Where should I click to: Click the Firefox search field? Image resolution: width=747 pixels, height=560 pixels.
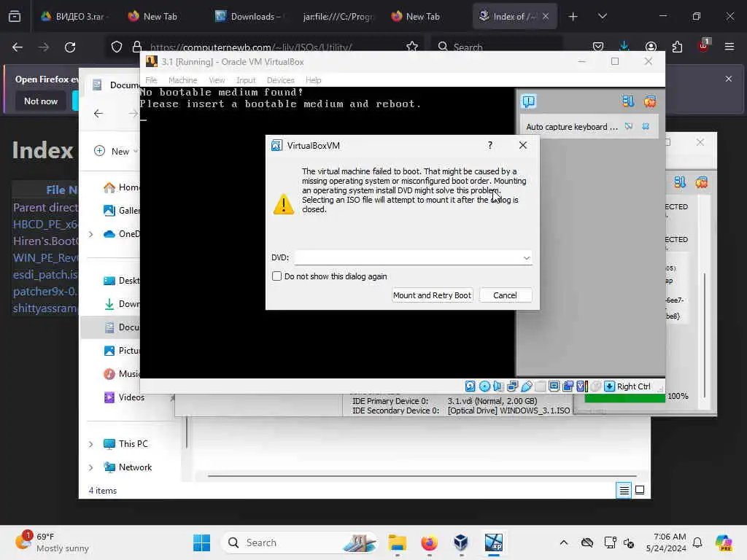coord(497,47)
